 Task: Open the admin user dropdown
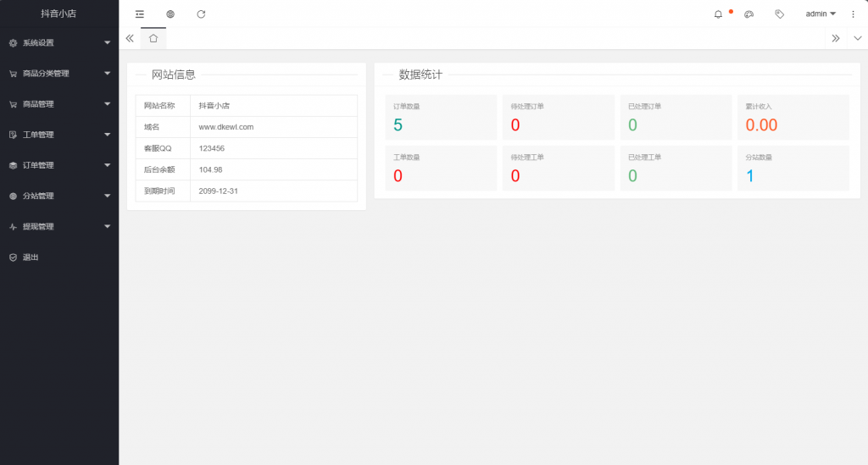click(x=820, y=14)
